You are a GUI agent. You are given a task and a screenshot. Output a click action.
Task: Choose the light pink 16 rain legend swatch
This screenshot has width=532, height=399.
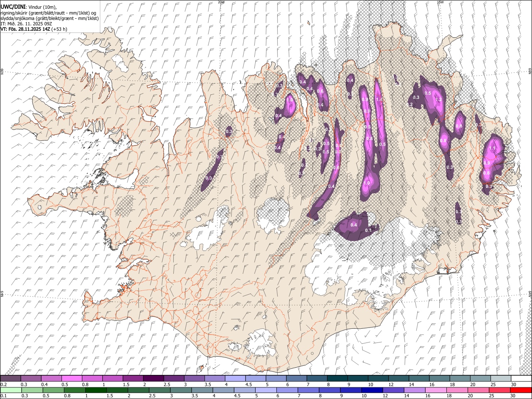(x=436, y=390)
